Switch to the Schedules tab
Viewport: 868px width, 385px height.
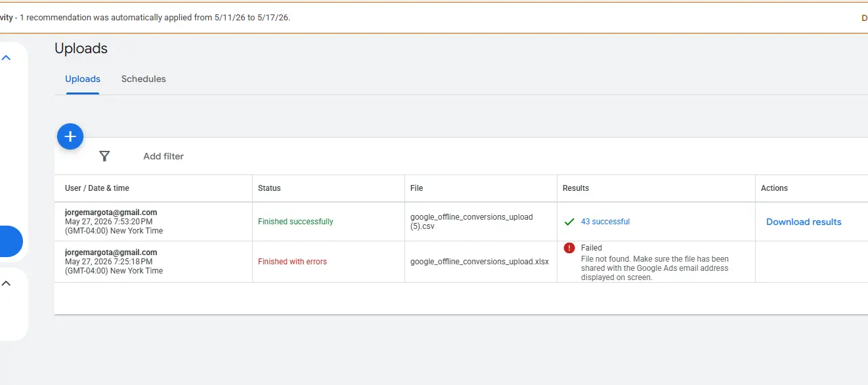[144, 79]
